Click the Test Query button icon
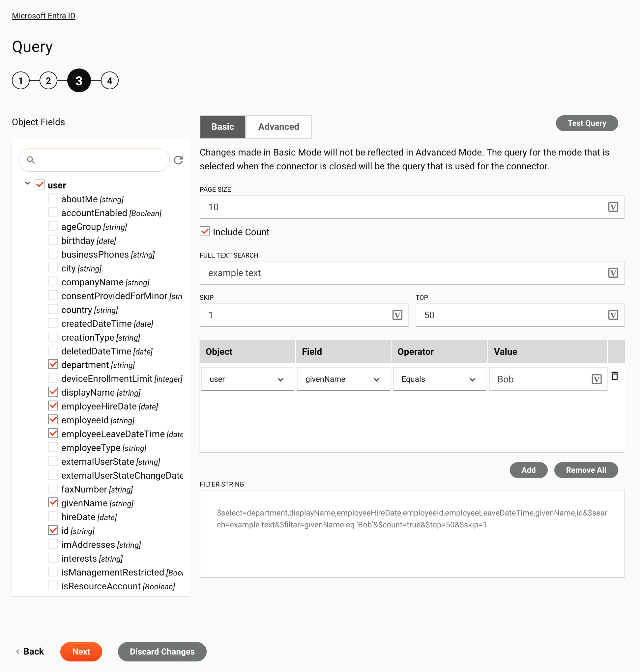Image resolution: width=640 pixels, height=672 pixels. [x=587, y=123]
